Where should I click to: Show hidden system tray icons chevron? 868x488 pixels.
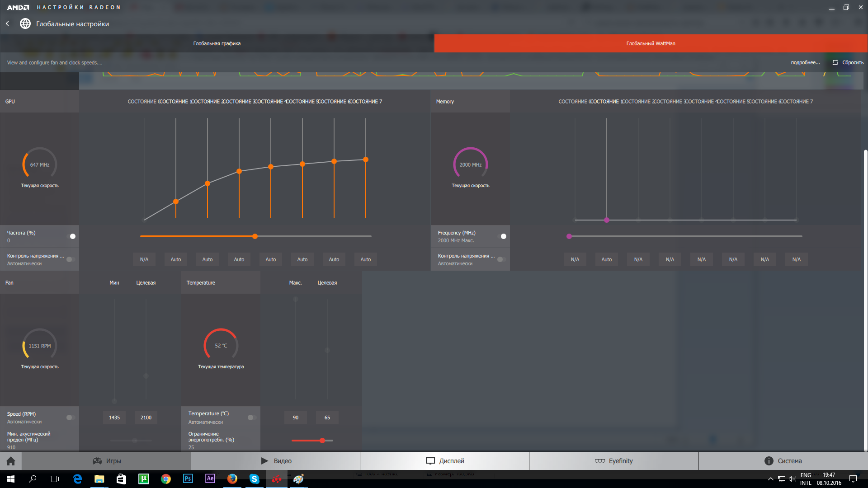[x=770, y=479]
